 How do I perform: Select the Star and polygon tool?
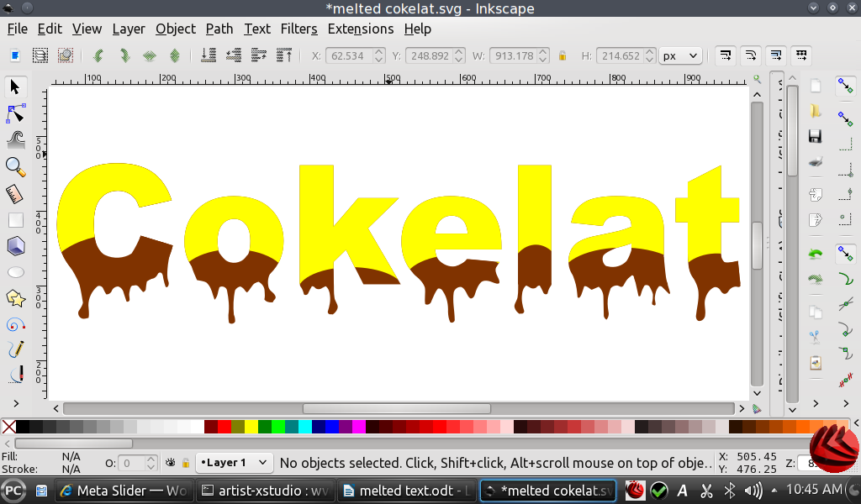[x=15, y=298]
